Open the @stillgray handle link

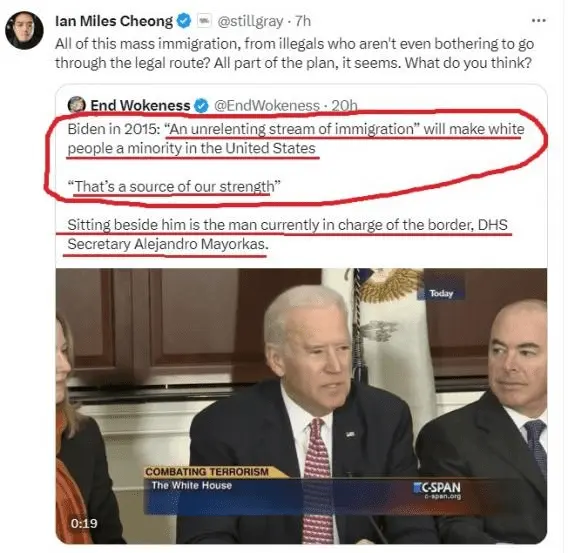pos(250,21)
